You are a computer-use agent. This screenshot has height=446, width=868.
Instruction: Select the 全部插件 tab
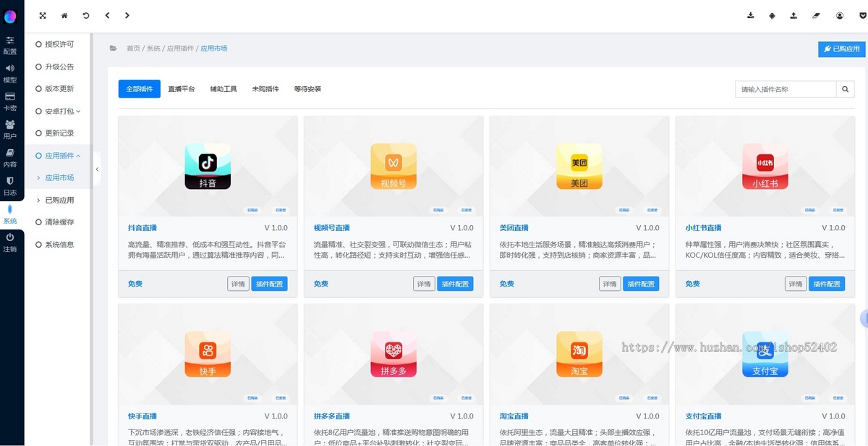tap(140, 89)
